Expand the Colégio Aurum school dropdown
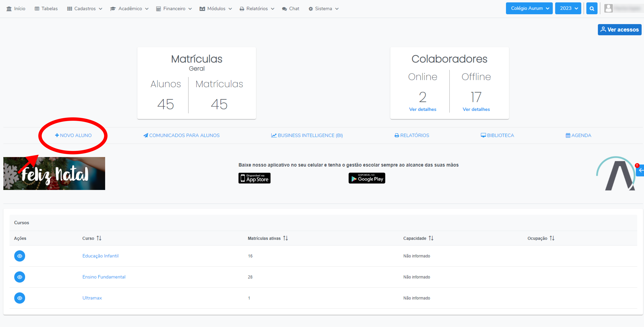This screenshot has height=327, width=644. point(529,8)
